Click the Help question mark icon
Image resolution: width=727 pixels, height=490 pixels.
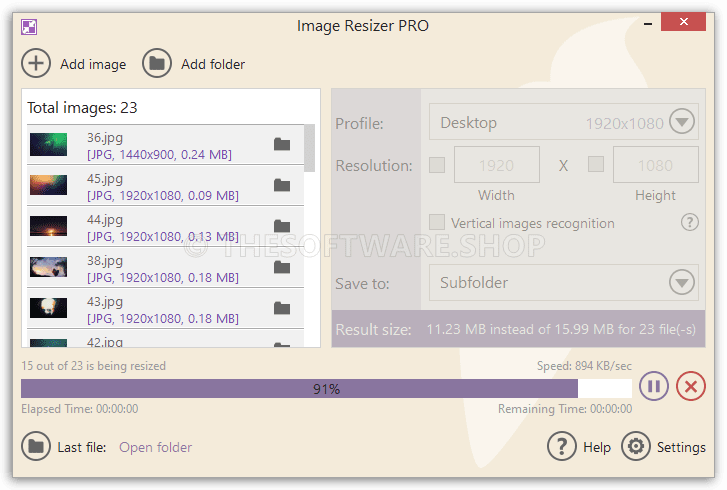[x=561, y=446]
